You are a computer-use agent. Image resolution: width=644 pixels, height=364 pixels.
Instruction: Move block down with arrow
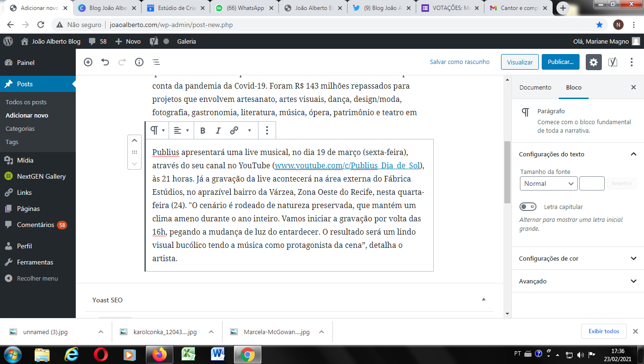click(x=134, y=164)
